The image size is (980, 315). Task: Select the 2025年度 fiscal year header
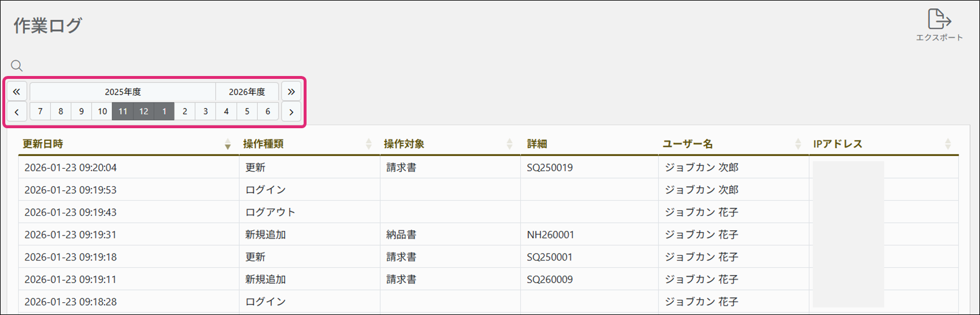click(x=123, y=92)
